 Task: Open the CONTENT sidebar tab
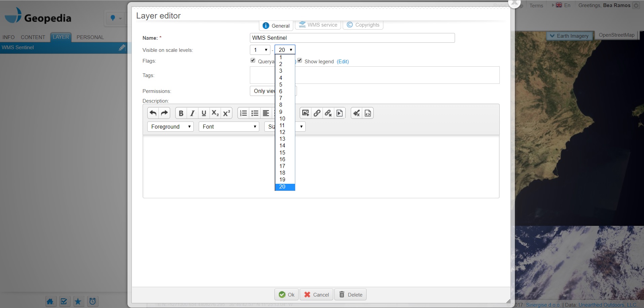(33, 37)
